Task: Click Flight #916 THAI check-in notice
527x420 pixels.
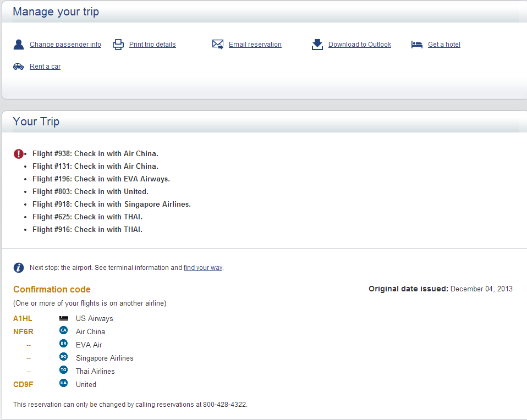Action: 87,229
